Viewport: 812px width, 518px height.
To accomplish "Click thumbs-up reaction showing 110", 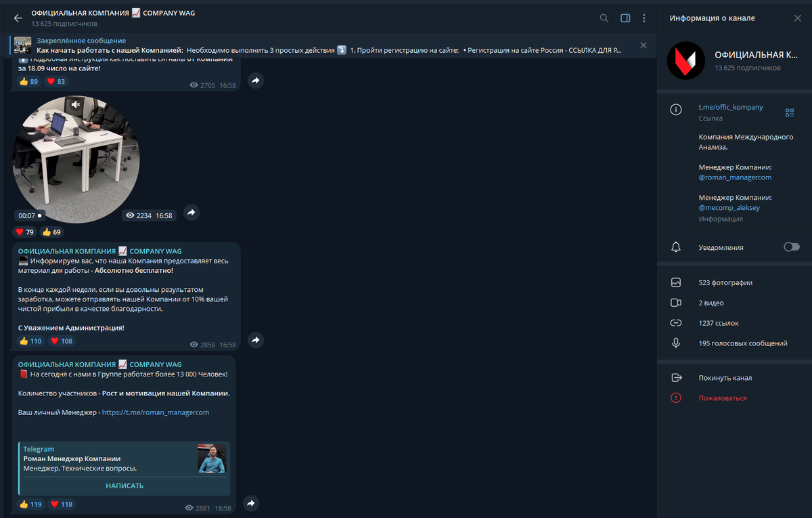I will pyautogui.click(x=30, y=341).
